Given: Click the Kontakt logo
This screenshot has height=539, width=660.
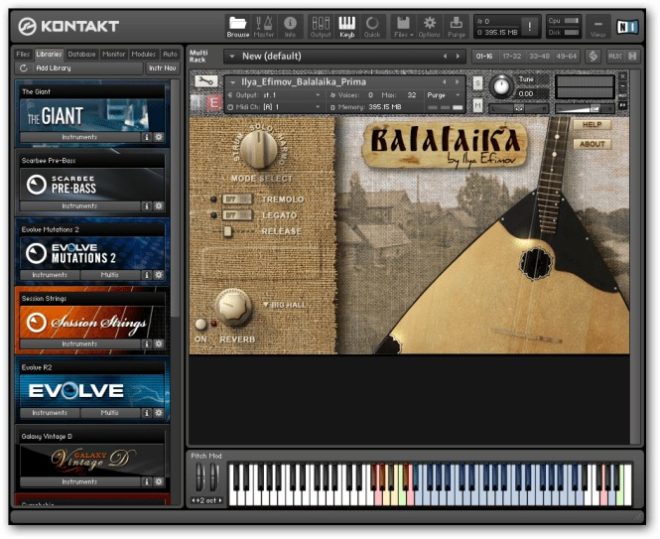Looking at the screenshot, I should pos(69,26).
